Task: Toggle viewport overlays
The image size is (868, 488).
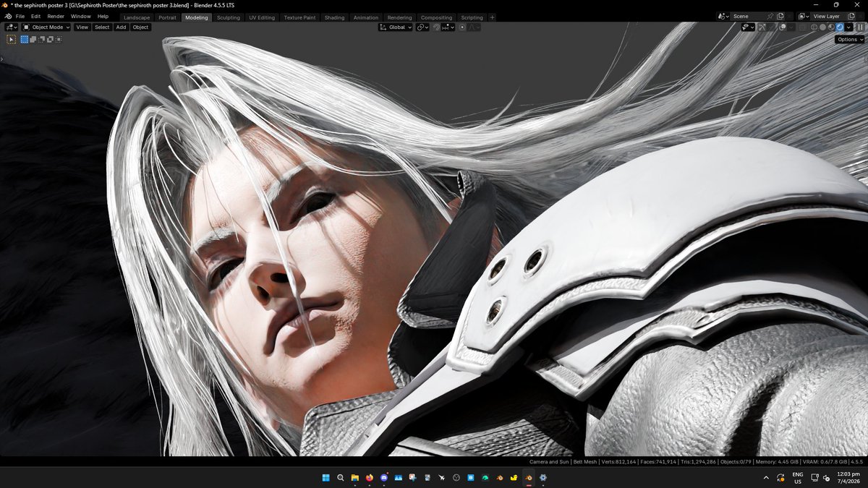Action: tap(783, 27)
